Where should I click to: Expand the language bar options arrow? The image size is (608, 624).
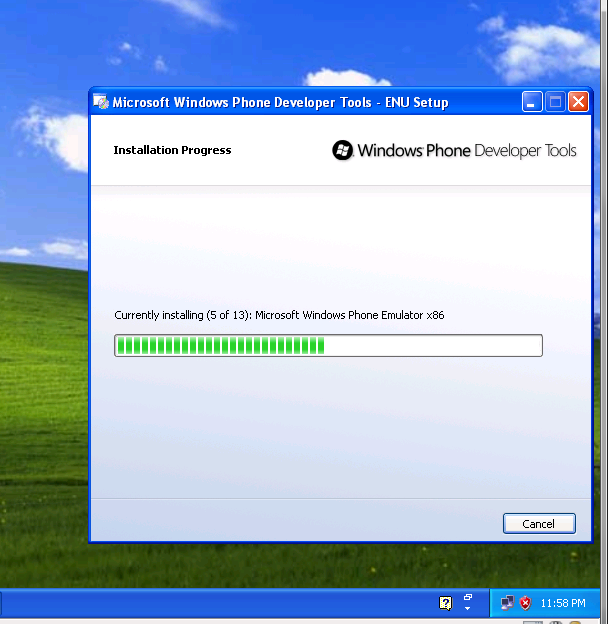[468, 609]
